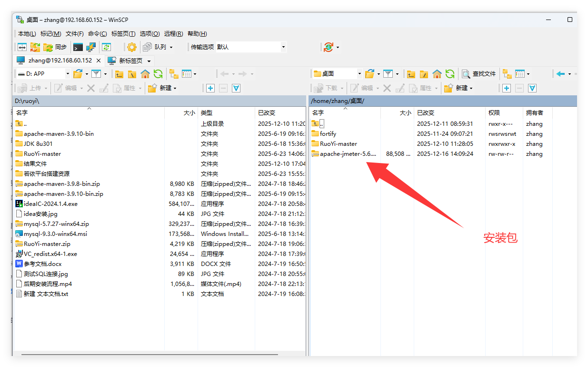588x367 pixels.
Task: Click the compare directories icon with double arrow
Action: coord(22,47)
